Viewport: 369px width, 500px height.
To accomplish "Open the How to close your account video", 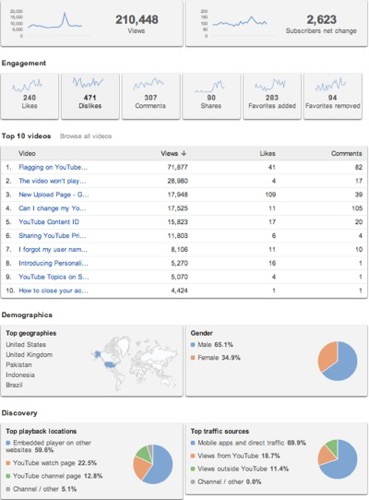I will pyautogui.click(x=53, y=291).
